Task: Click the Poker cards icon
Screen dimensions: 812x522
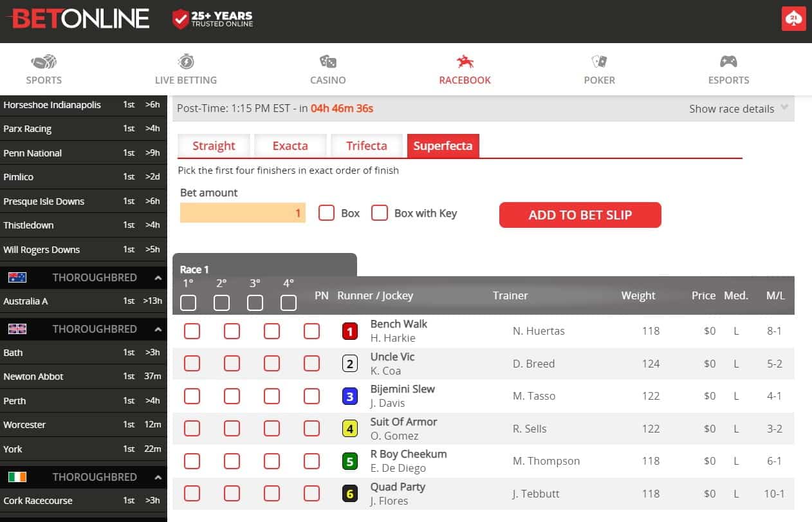Action: [600, 62]
